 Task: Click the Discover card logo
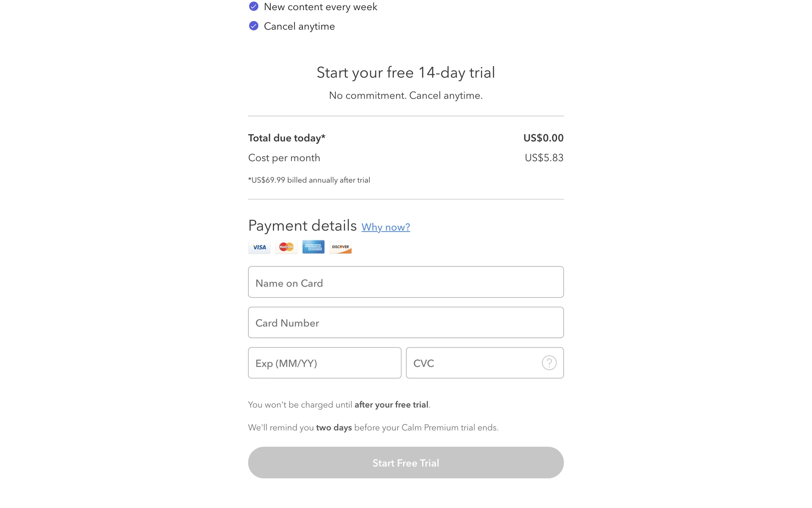tap(340, 247)
